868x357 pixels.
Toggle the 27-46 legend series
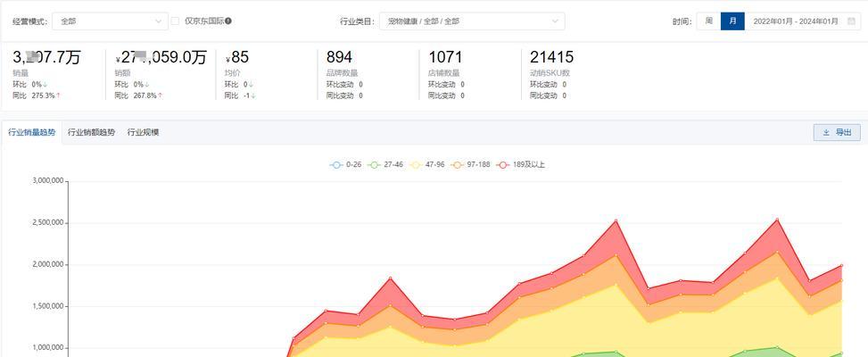coord(385,164)
